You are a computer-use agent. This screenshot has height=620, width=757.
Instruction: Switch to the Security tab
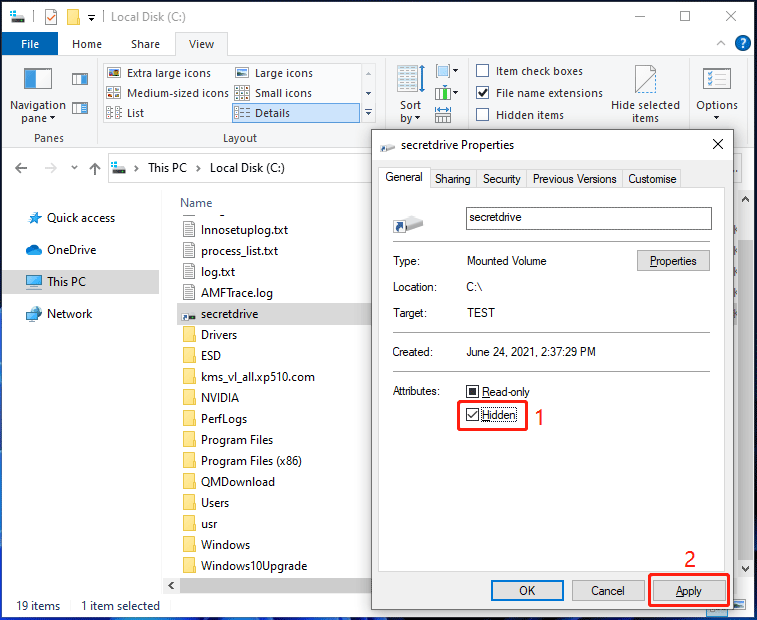pyautogui.click(x=501, y=179)
